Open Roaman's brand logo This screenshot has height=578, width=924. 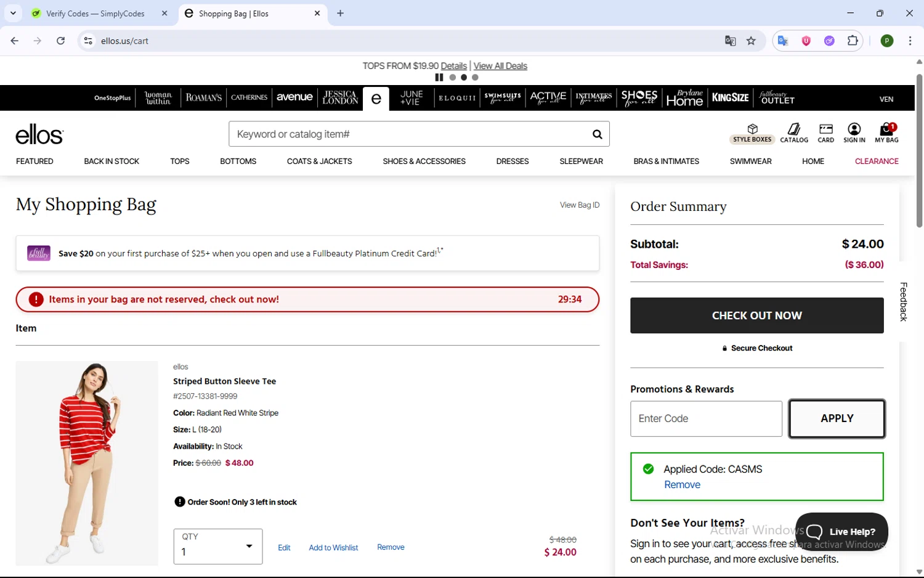[x=203, y=98]
